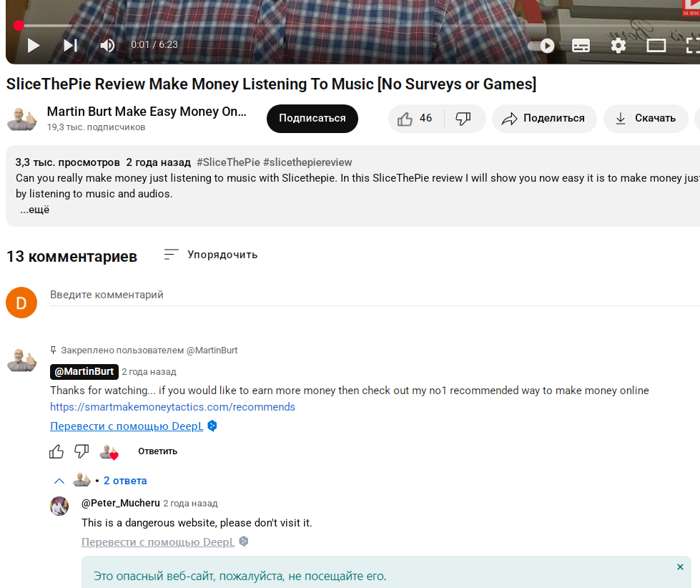Open @MartinBurt author badge
700x588 pixels.
click(x=84, y=371)
